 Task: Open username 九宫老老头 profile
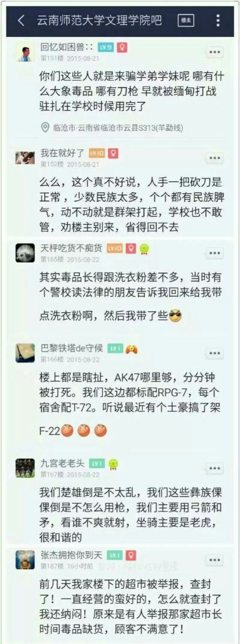(62, 463)
